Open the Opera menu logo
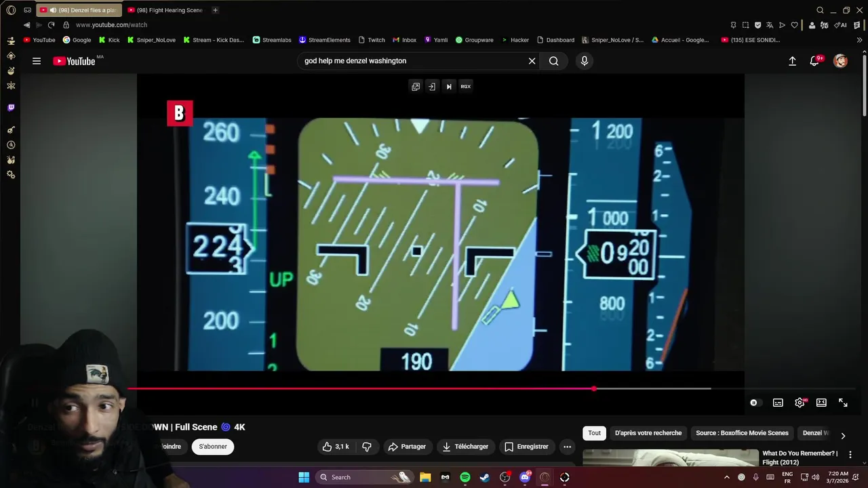The width and height of the screenshot is (868, 488). click(11, 10)
